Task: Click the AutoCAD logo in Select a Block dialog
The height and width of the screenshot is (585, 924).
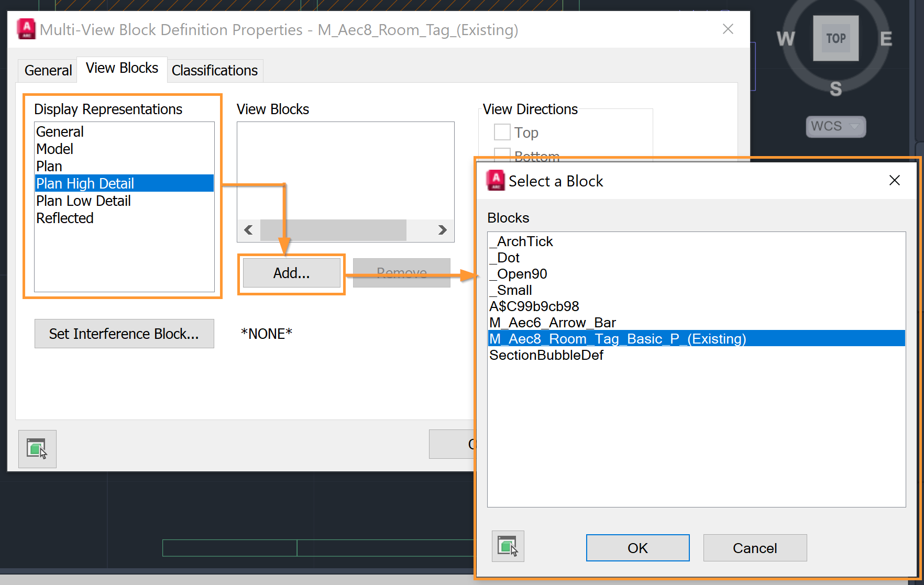Action: point(496,181)
